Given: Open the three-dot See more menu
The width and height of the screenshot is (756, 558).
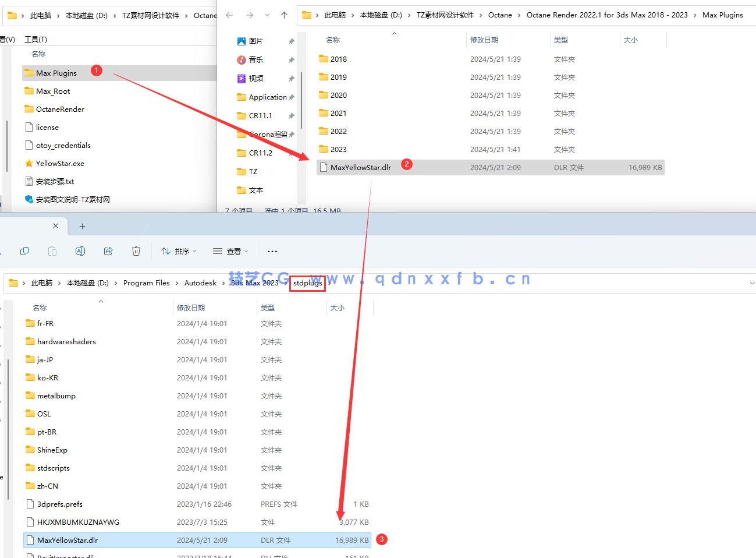Looking at the screenshot, I should pyautogui.click(x=272, y=252).
